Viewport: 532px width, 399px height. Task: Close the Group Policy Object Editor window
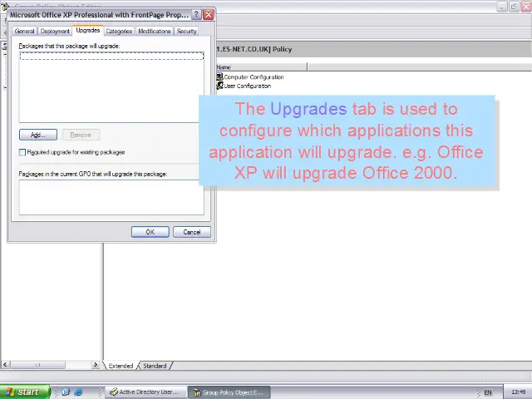pyautogui.click(x=528, y=6)
